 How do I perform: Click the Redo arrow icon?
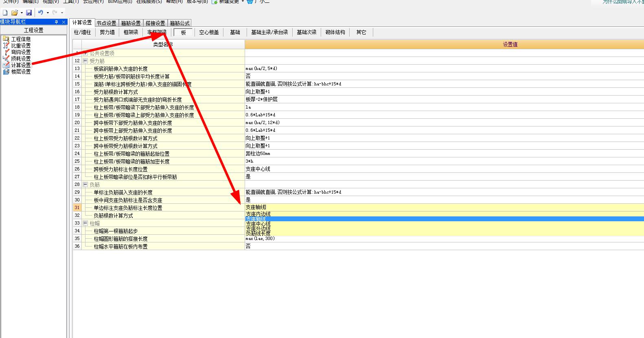(x=55, y=13)
